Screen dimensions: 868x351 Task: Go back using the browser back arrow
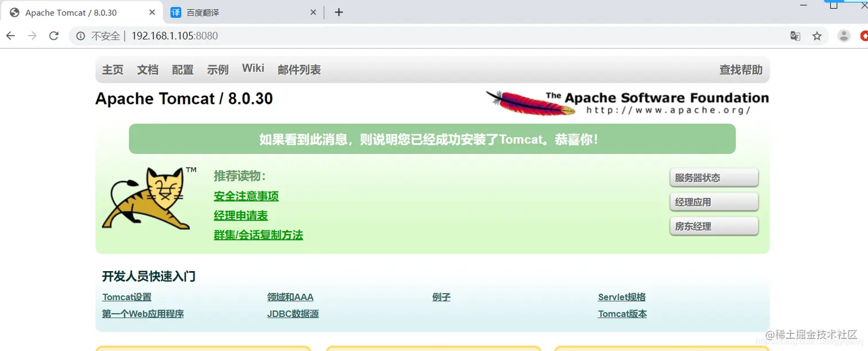tap(10, 36)
